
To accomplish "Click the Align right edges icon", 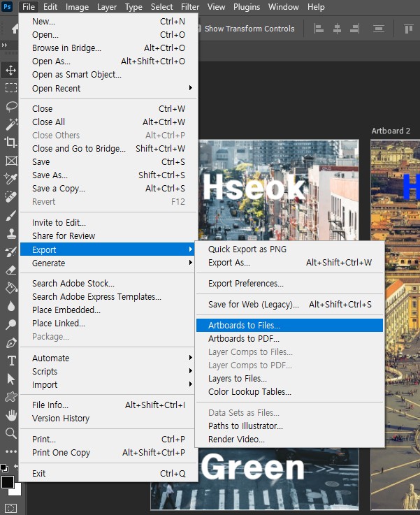I will pyautogui.click(x=354, y=29).
